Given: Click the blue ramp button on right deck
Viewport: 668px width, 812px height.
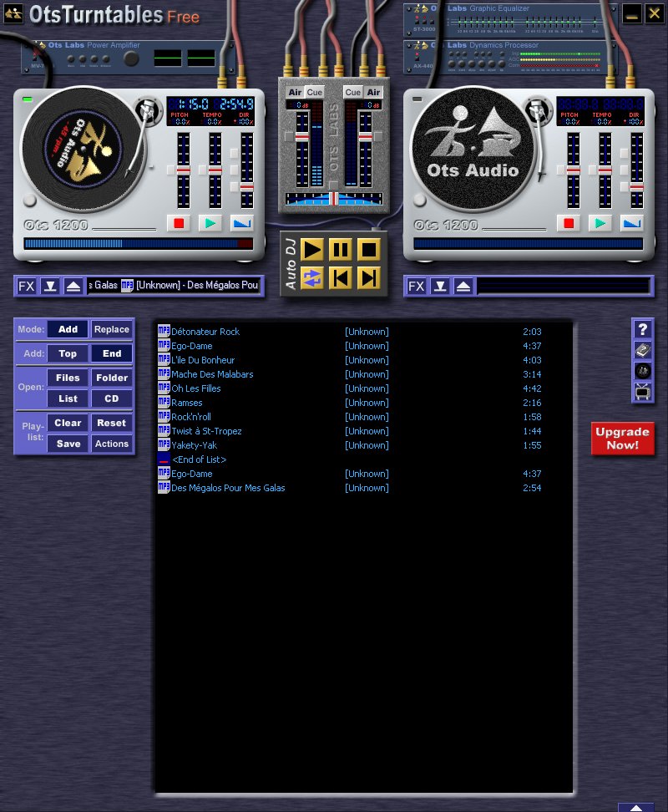Looking at the screenshot, I should 631,223.
